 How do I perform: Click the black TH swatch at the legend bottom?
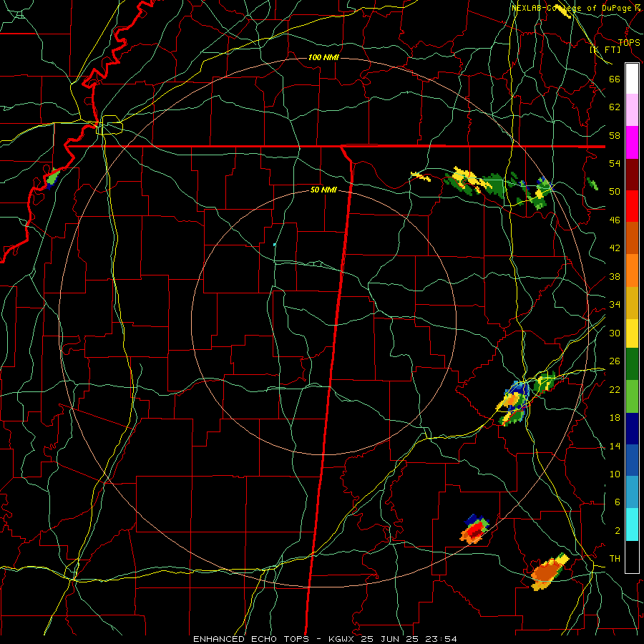coord(632,557)
